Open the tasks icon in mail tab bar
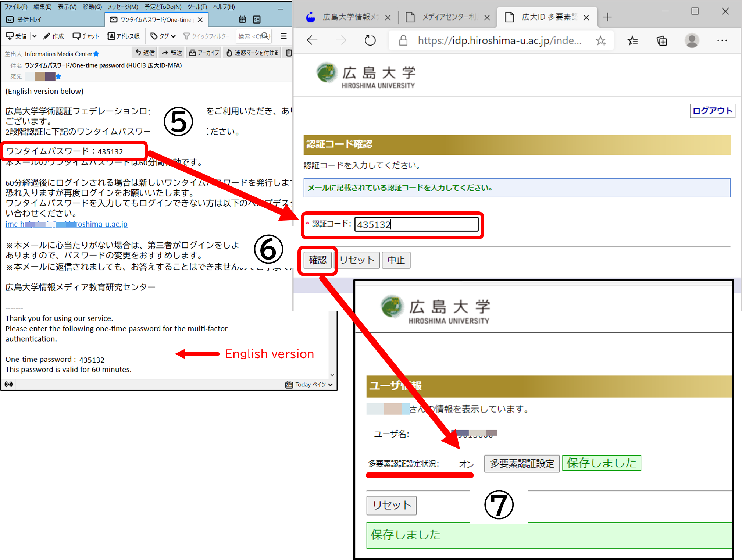The height and width of the screenshot is (560, 742). [257, 19]
